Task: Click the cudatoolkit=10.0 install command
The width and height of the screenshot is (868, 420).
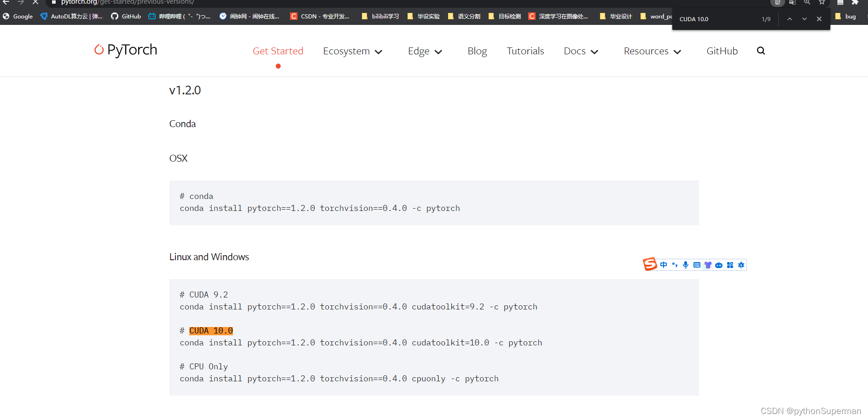Action: point(361,343)
